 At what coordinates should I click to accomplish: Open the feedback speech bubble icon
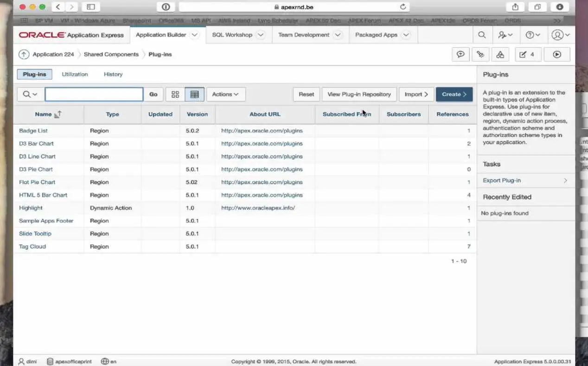coord(460,54)
